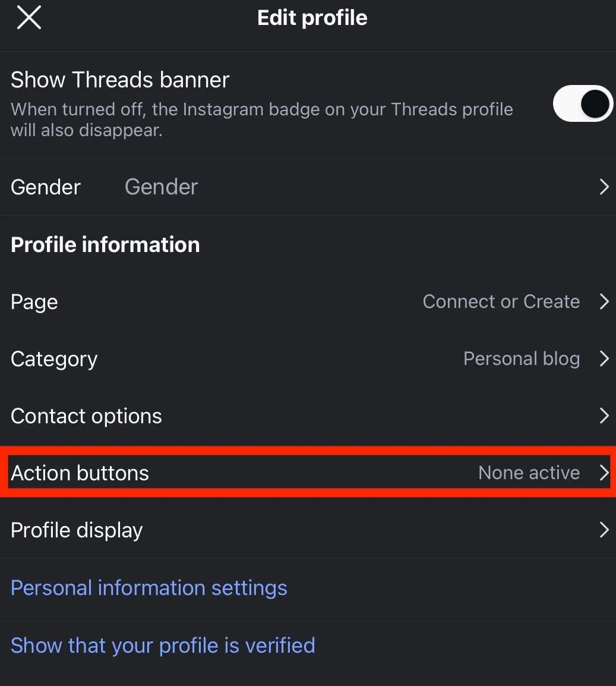This screenshot has height=686, width=616.
Task: Click the Page row chevron arrow
Action: click(x=604, y=301)
